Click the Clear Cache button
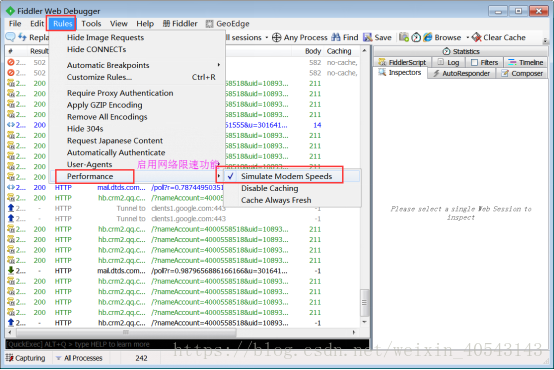This screenshot has height=370, width=554. coord(499,37)
